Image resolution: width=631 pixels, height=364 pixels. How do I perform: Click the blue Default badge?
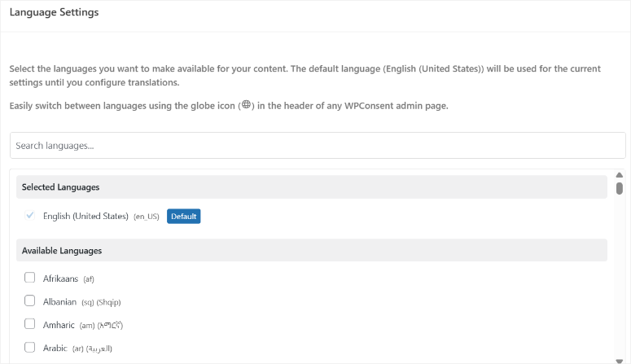[x=183, y=217]
